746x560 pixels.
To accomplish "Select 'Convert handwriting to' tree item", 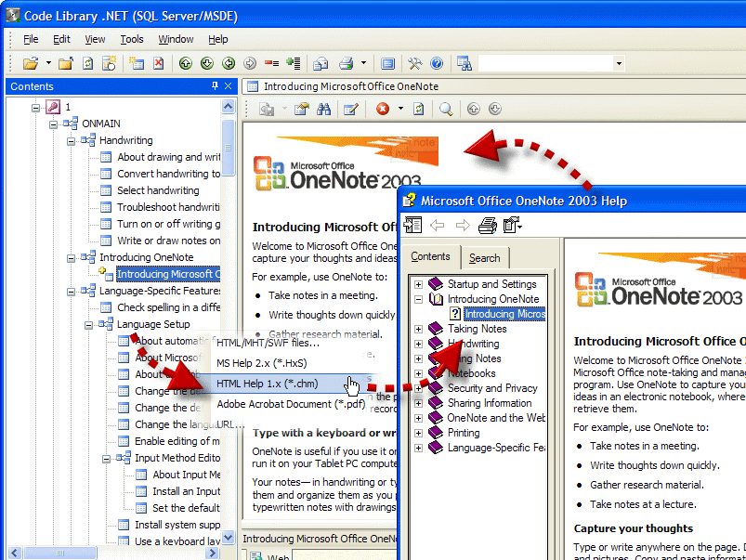I will 168,174.
